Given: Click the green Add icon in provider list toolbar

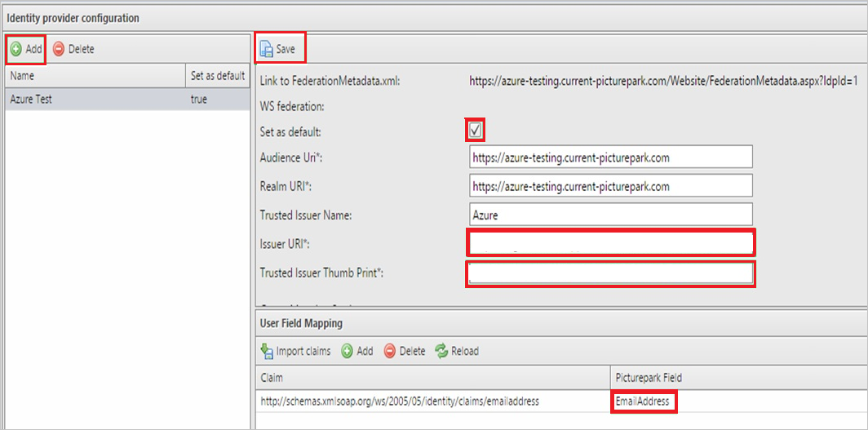Looking at the screenshot, I should [x=16, y=49].
